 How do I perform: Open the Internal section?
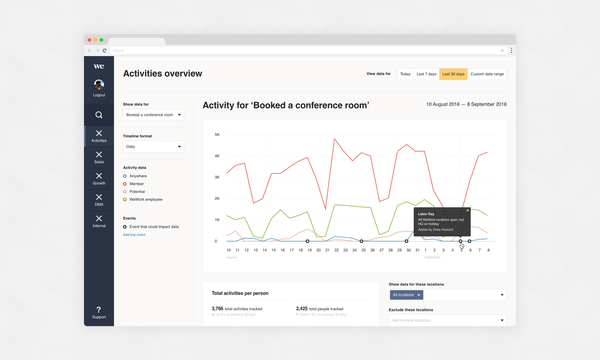pyautogui.click(x=99, y=221)
